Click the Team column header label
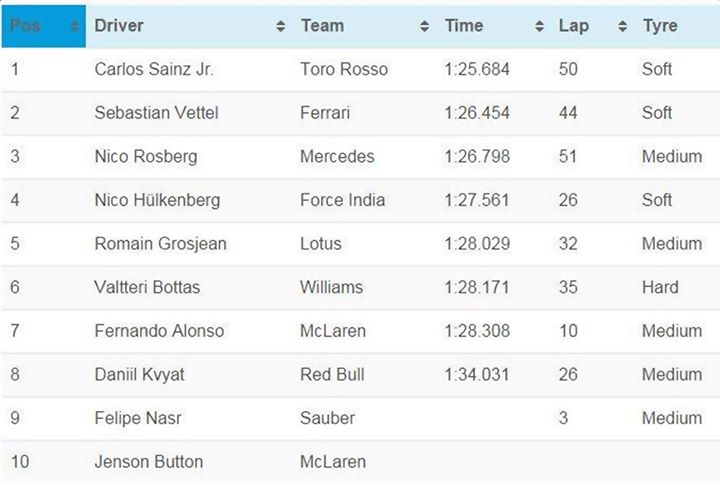This screenshot has height=499, width=720. tap(322, 26)
